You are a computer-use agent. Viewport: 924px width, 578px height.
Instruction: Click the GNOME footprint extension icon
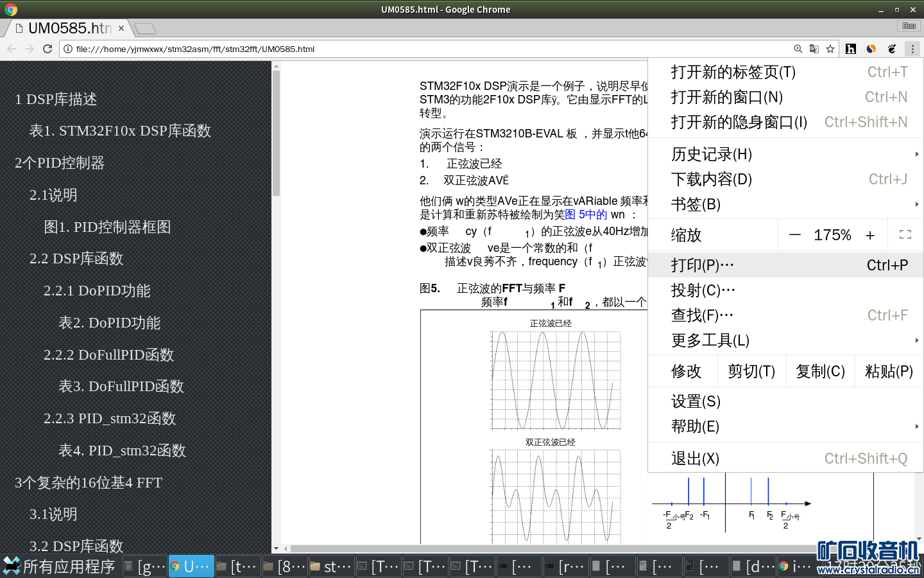[892, 49]
